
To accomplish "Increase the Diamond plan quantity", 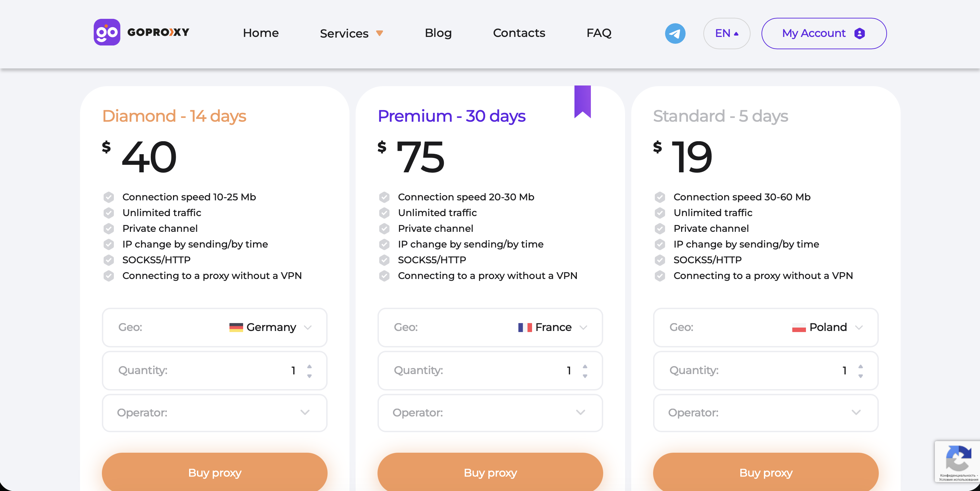I will [x=309, y=366].
